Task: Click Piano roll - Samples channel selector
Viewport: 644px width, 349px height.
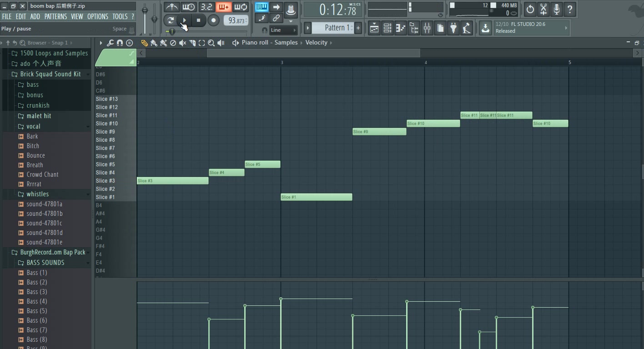Action: (x=270, y=42)
